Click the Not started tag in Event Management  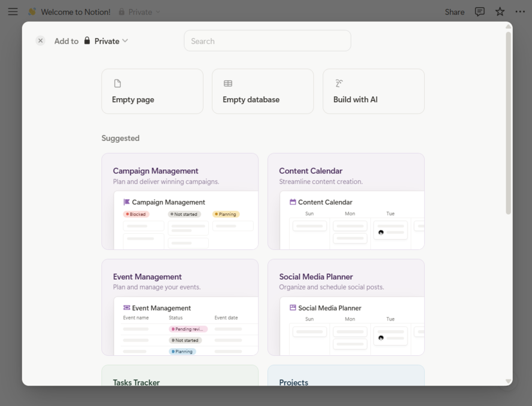tap(186, 340)
